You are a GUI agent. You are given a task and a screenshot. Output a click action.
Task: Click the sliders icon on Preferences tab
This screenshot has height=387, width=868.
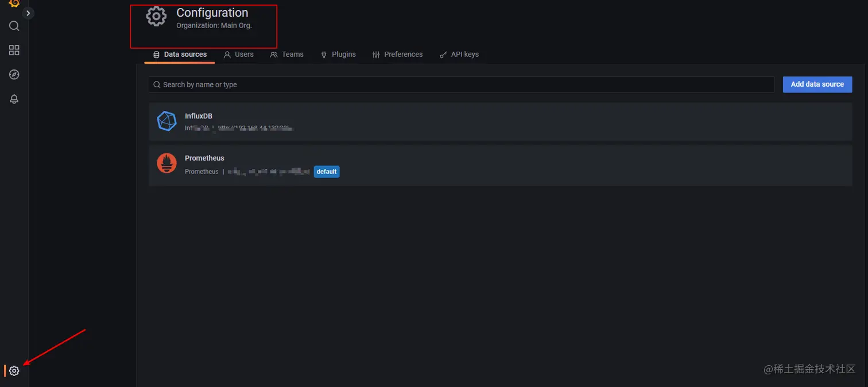click(376, 55)
